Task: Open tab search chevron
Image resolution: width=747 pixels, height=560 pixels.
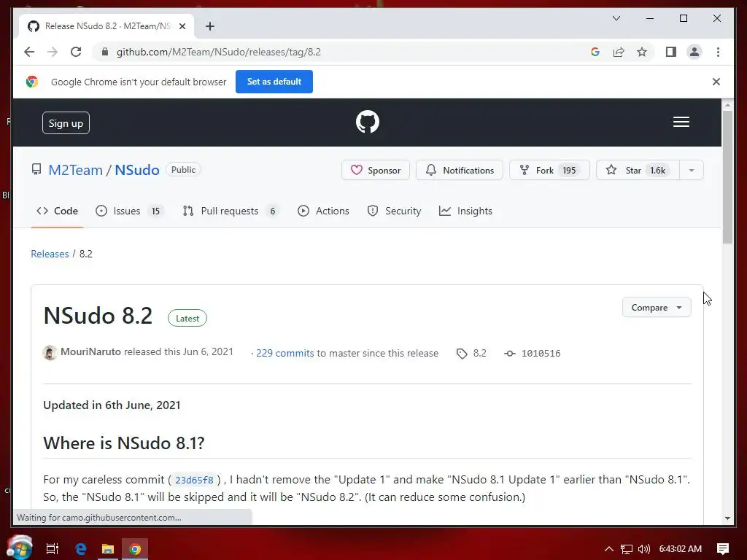Action: [x=616, y=18]
